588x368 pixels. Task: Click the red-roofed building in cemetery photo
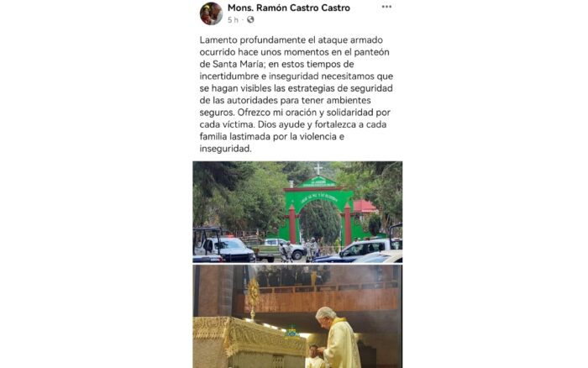click(x=365, y=207)
